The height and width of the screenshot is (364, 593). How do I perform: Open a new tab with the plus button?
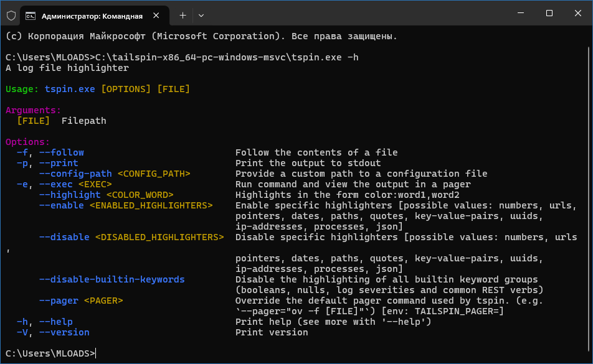(x=183, y=15)
